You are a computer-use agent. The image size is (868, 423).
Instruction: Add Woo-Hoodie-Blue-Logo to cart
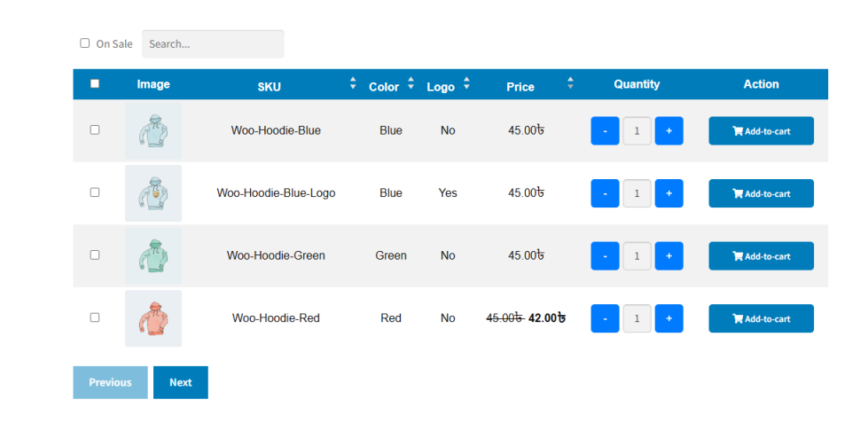[x=761, y=193]
